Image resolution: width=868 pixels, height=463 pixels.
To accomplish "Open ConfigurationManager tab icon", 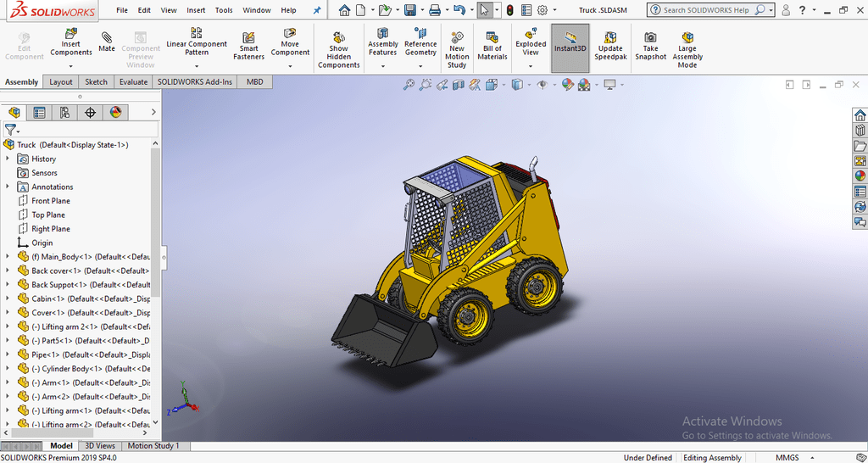I will point(64,113).
